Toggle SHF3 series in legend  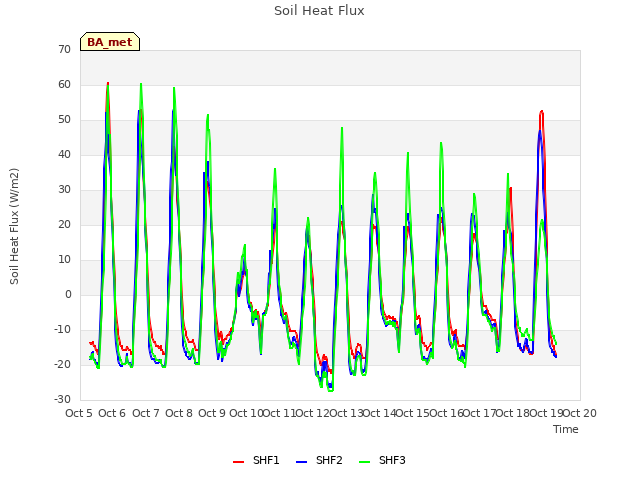pos(382,460)
